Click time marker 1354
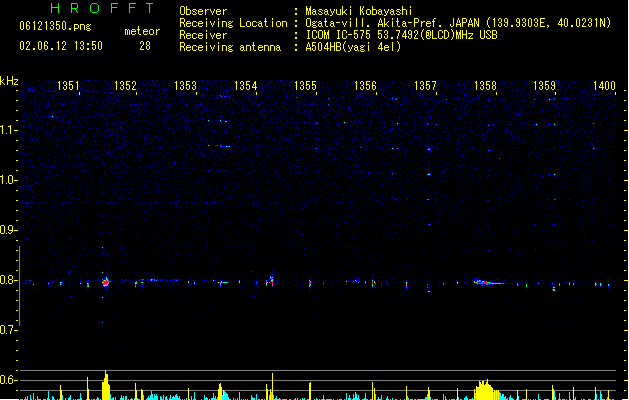The height and width of the screenshot is (400, 629). [x=246, y=86]
